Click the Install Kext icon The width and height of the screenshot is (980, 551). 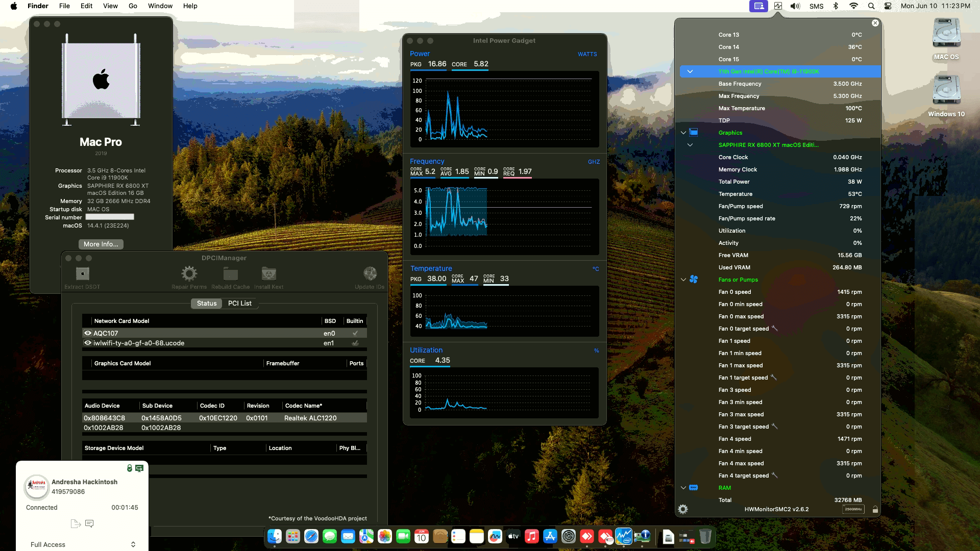click(269, 273)
